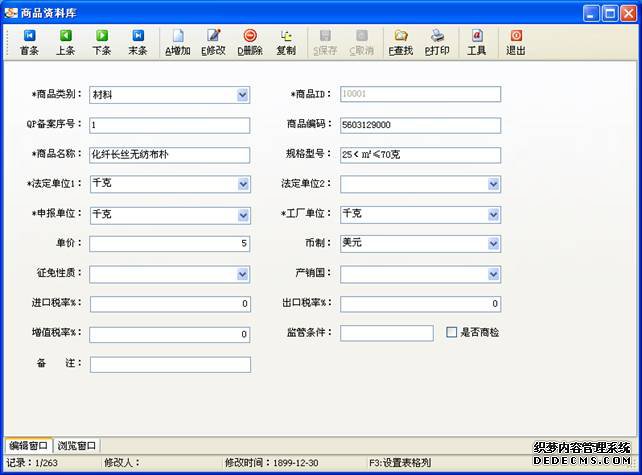Expand the 产销国 country dropdown

pos(493,273)
